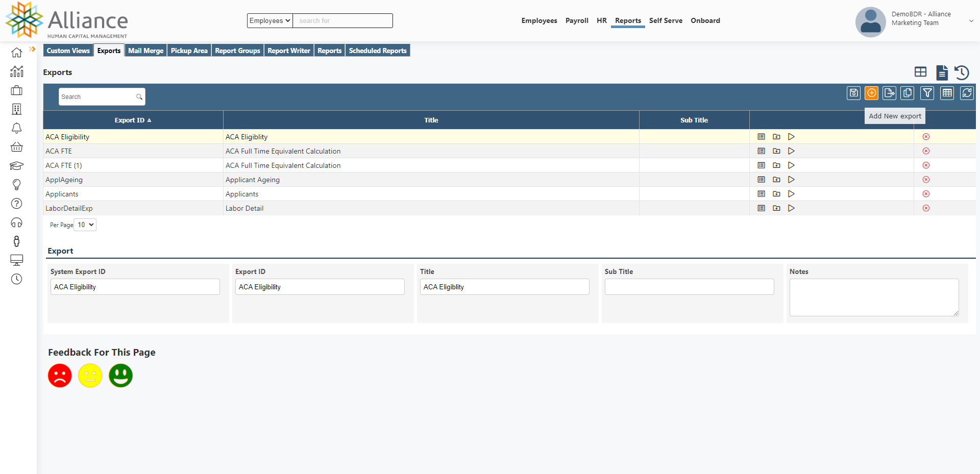
Task: Click folder icon for Applicants row
Action: coord(777,194)
